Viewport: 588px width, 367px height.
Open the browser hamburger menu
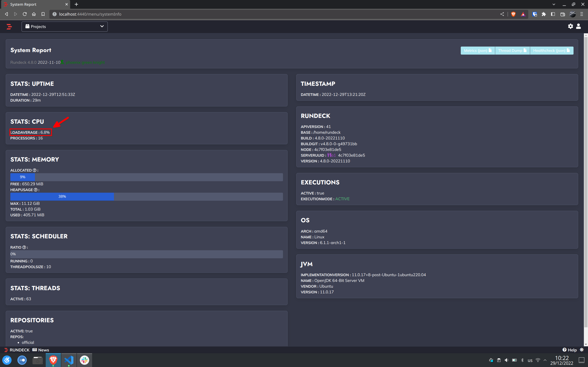pyautogui.click(x=582, y=14)
